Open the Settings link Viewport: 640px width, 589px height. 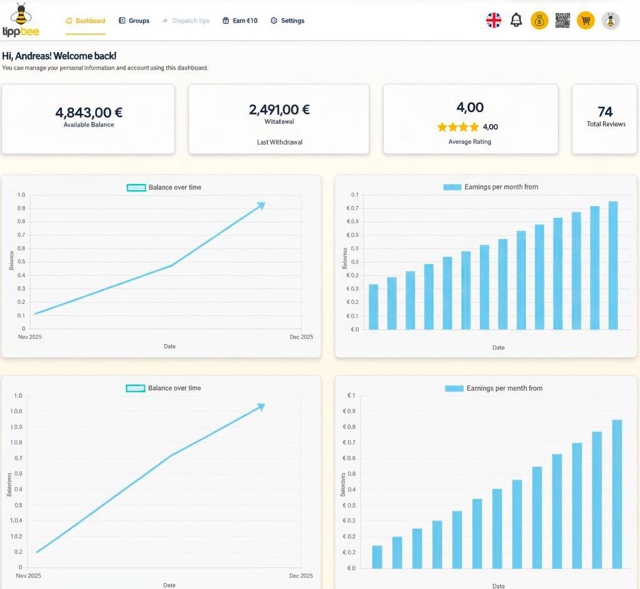(292, 21)
